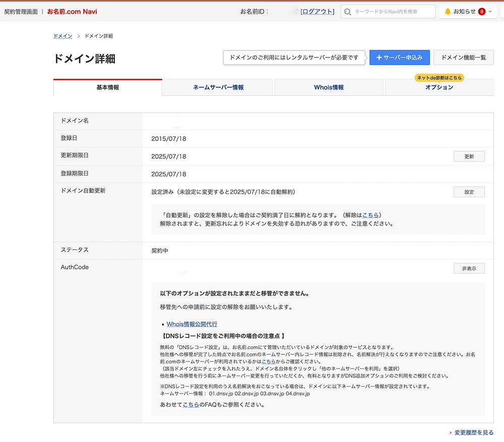Image resolution: width=504 pixels, height=442 pixels.
Task: Open the こちら FAQ link
Action: pos(191,405)
